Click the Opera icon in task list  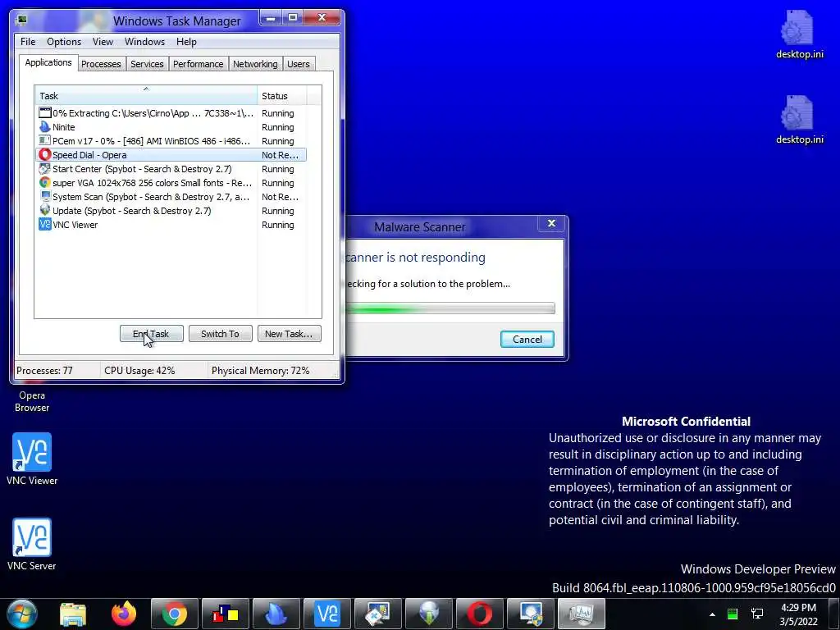coord(45,155)
